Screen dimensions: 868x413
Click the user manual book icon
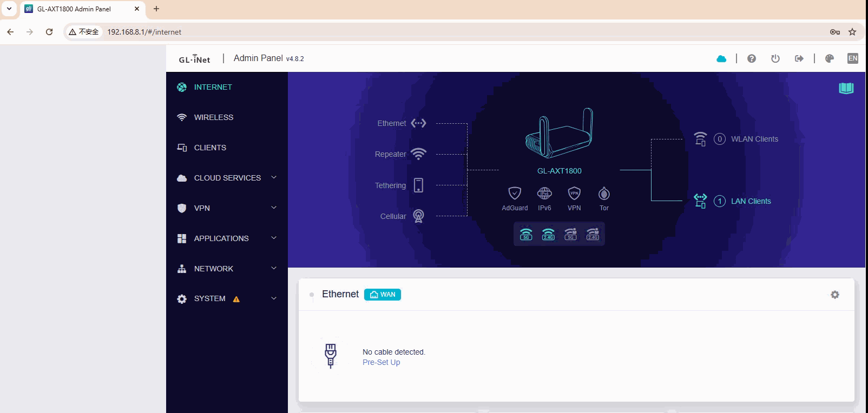pyautogui.click(x=846, y=88)
